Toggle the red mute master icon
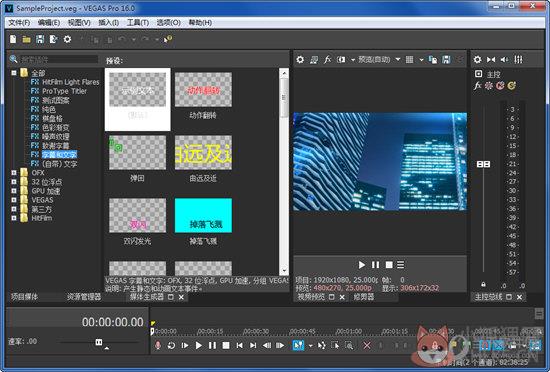The width and height of the screenshot is (550, 372). pyautogui.click(x=500, y=85)
